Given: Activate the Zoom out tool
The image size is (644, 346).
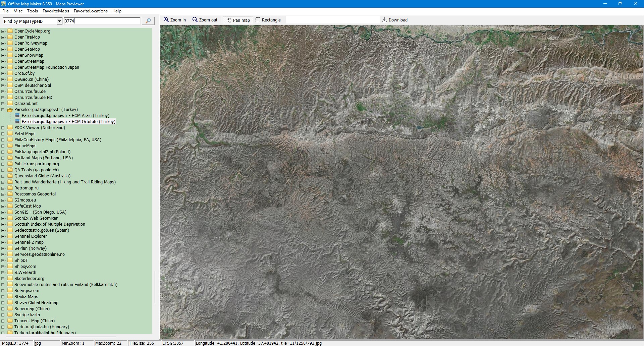Looking at the screenshot, I should (x=205, y=20).
